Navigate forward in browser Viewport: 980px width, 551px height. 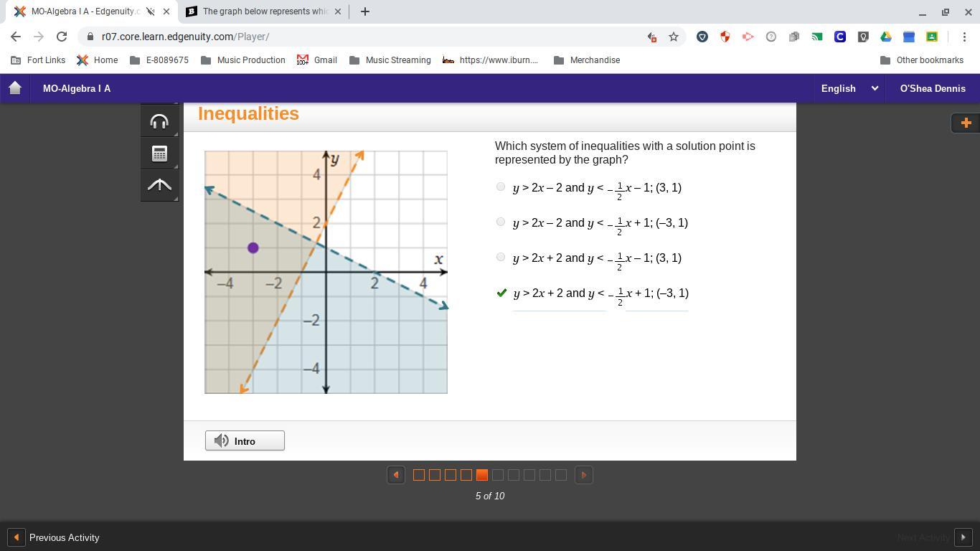(x=39, y=37)
